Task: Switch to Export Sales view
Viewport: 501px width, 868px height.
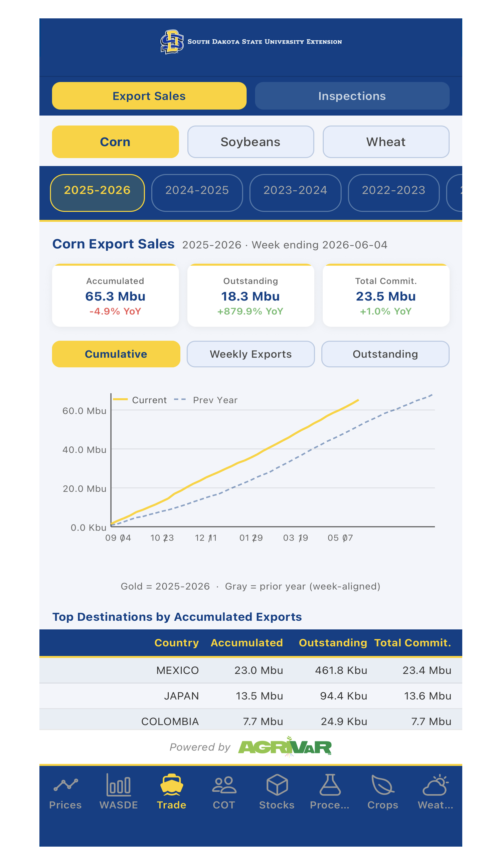Action: 149,95
